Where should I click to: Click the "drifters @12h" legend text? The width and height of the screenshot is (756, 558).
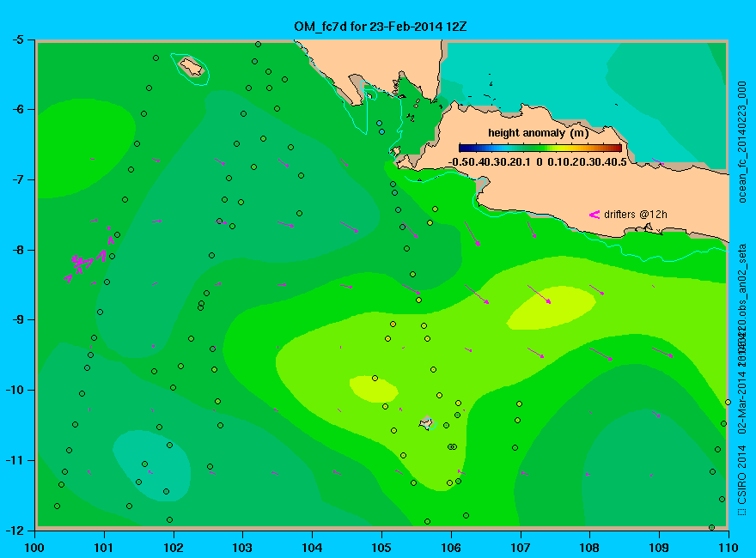[636, 215]
